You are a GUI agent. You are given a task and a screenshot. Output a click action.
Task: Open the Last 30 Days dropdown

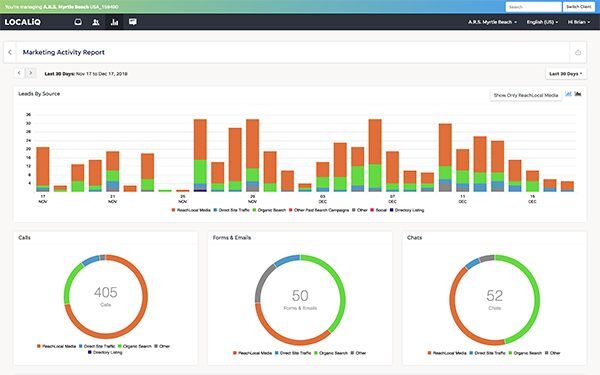[x=566, y=73]
